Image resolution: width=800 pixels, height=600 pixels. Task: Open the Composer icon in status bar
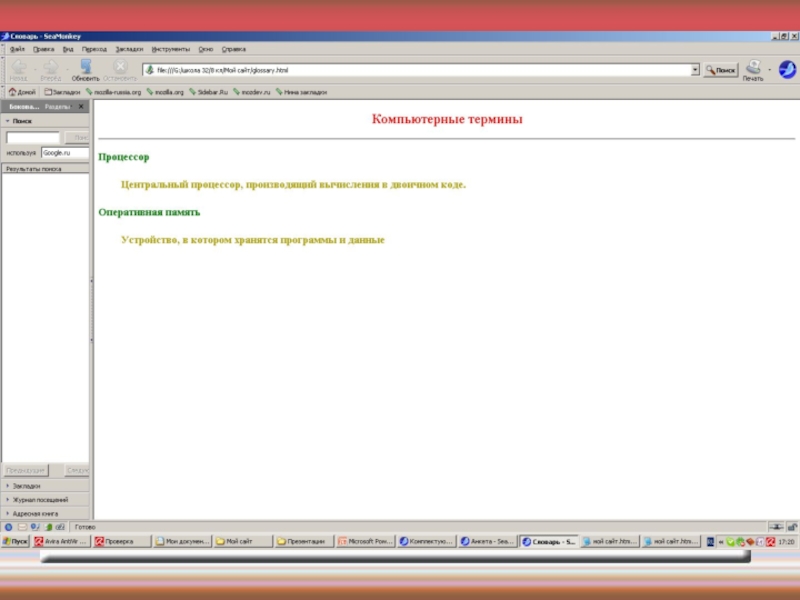coord(35,527)
